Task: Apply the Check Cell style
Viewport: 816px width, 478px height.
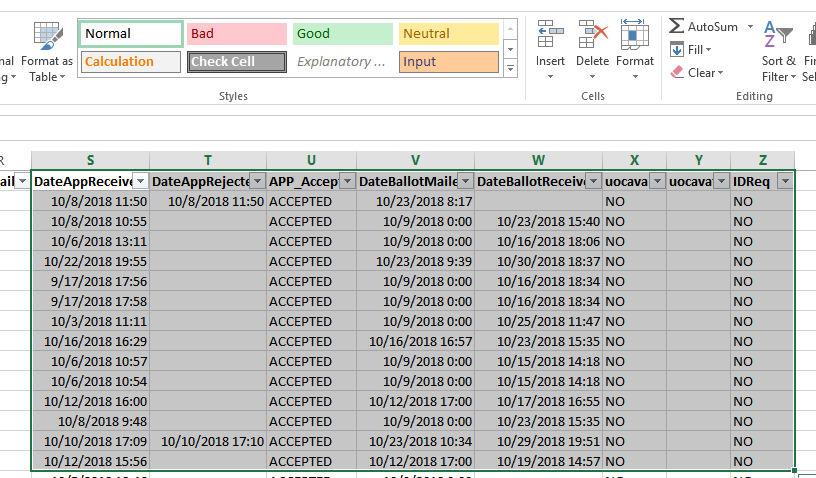Action: [236, 62]
